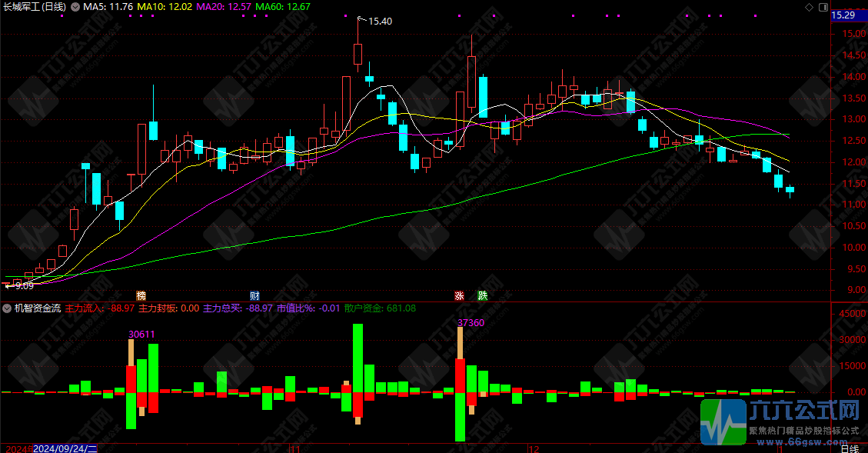
Task: Click the 11 month marker on the time axis
Action: point(295,449)
